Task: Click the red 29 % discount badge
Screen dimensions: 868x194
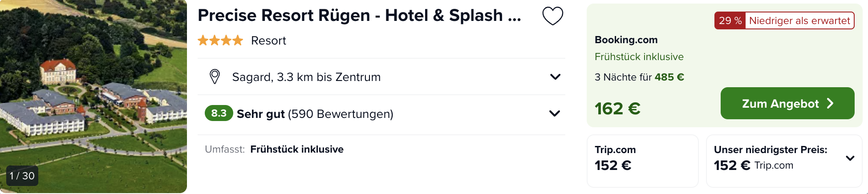Action: pyautogui.click(x=730, y=20)
